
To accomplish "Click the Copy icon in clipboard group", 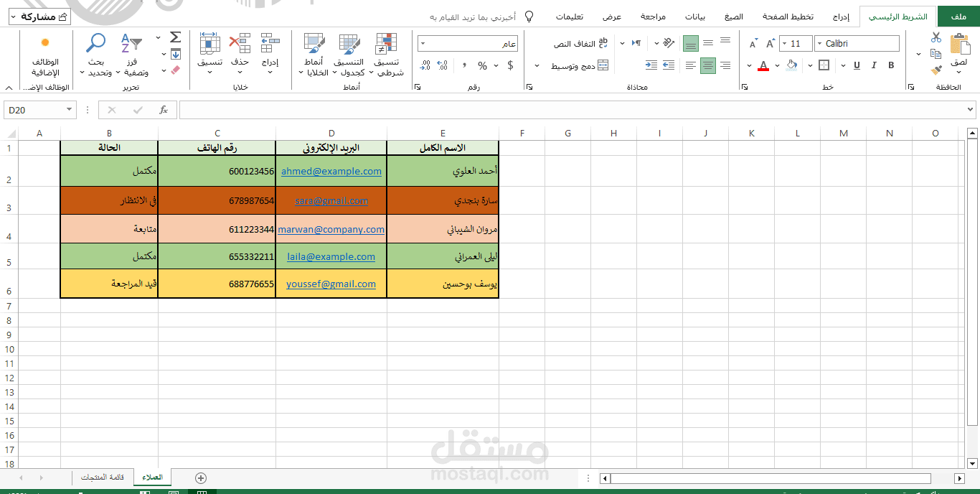I will (936, 54).
